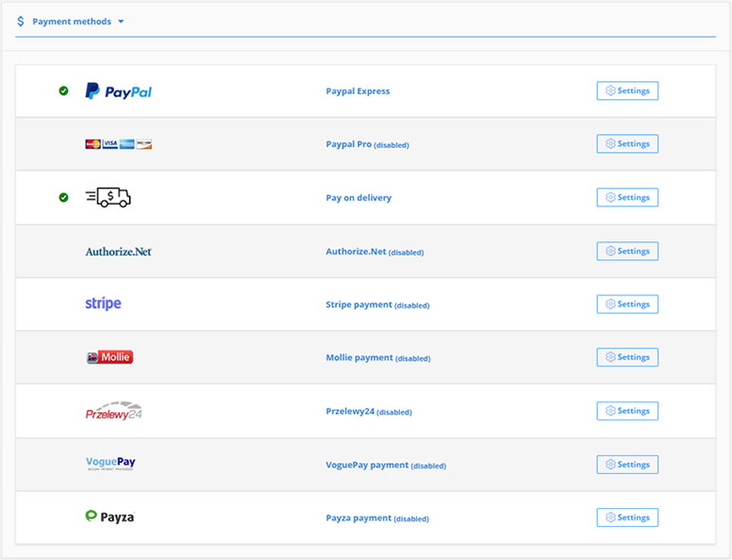
Task: Open Settings for Authorize.Net
Action: [627, 251]
